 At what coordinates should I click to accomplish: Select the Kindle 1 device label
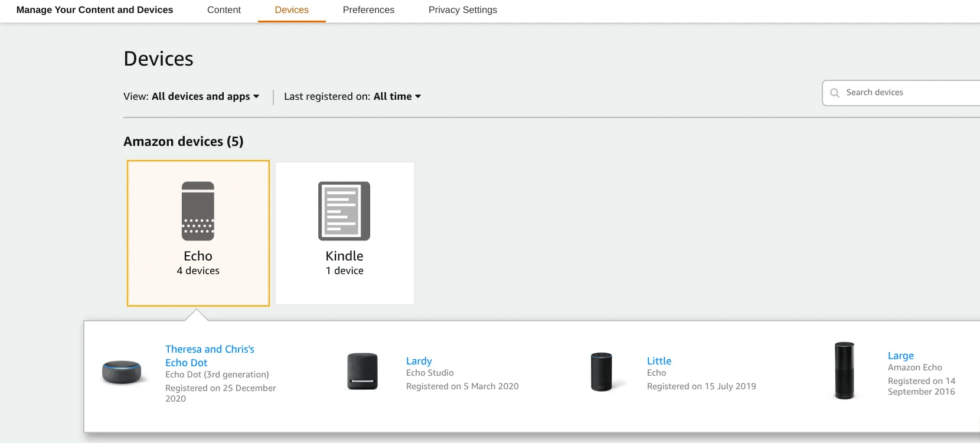coord(344,263)
